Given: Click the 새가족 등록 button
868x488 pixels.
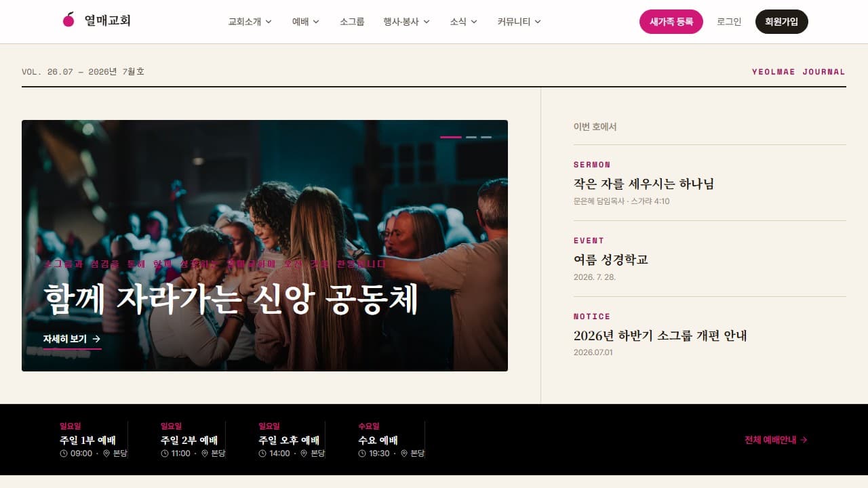Looking at the screenshot, I should (671, 22).
